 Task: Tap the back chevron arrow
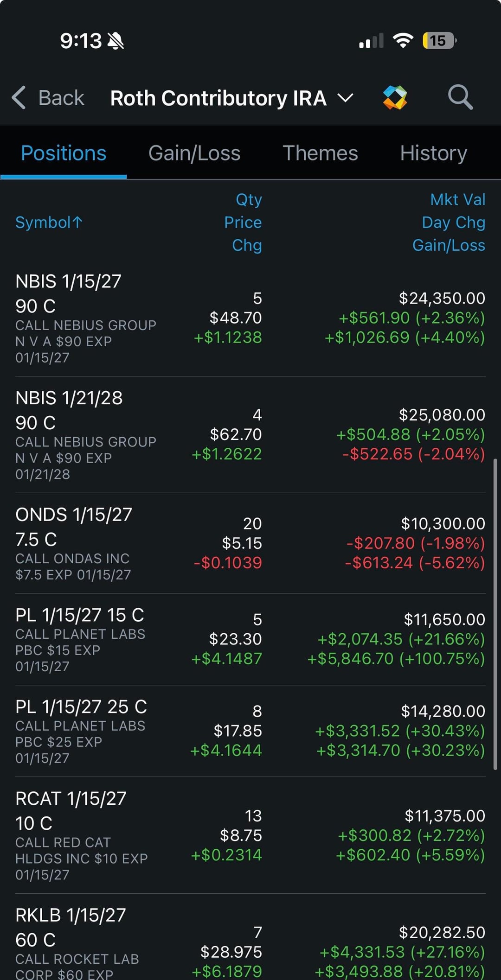pos(19,98)
